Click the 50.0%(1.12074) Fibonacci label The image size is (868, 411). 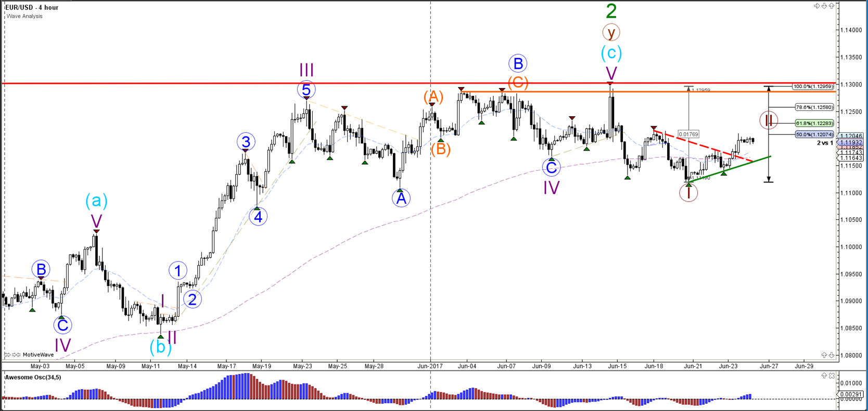(814, 134)
